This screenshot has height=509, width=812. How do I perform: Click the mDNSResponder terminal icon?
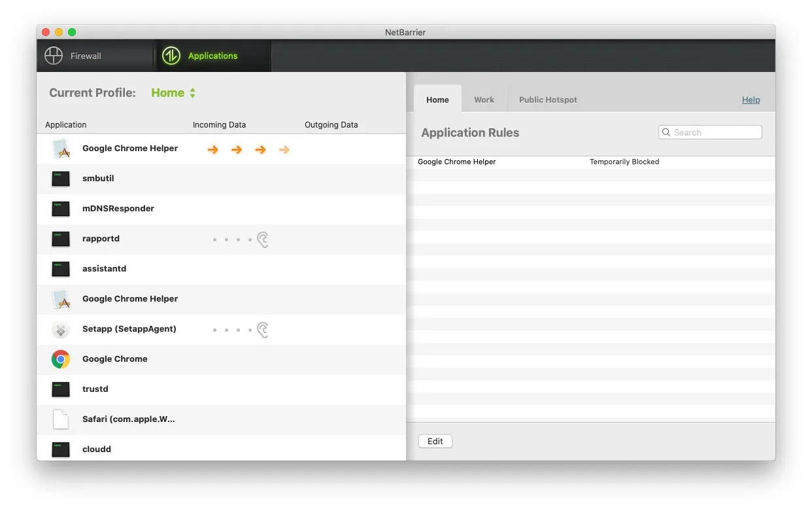pyautogui.click(x=61, y=209)
